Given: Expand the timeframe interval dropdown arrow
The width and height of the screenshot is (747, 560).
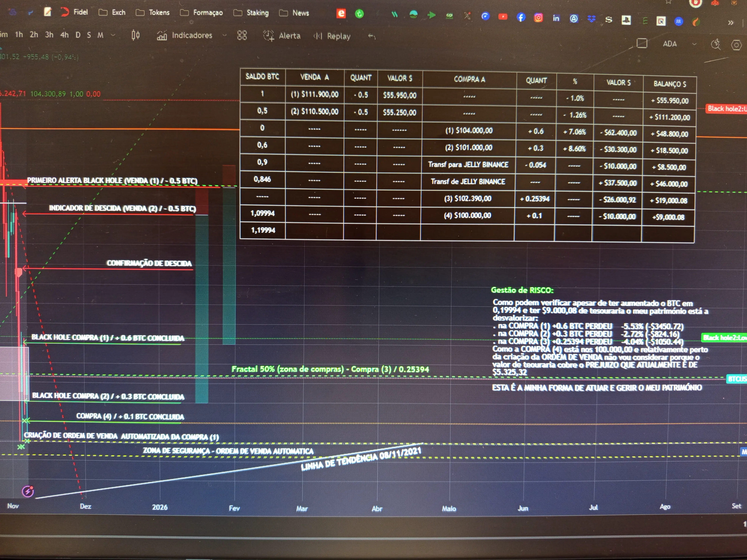Looking at the screenshot, I should tap(113, 35).
